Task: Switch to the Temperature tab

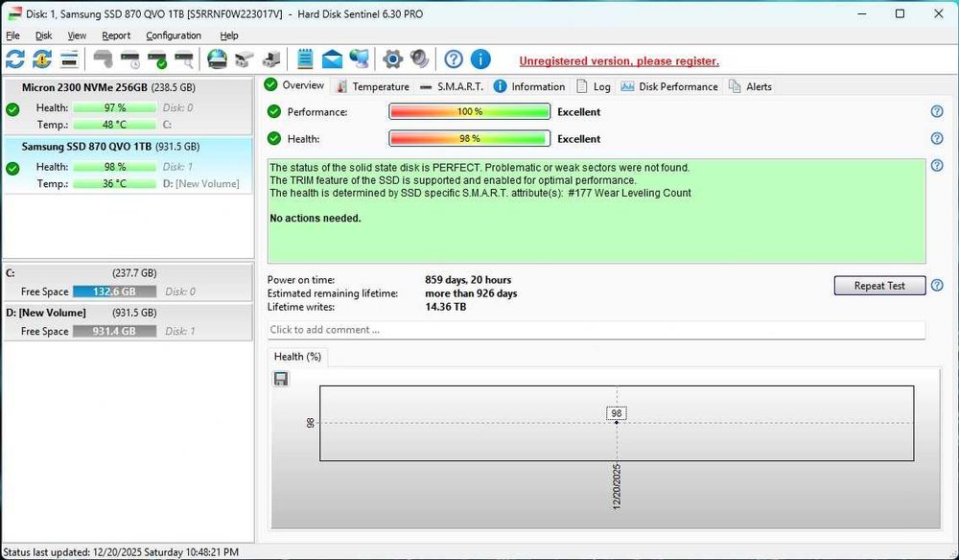Action: (372, 86)
